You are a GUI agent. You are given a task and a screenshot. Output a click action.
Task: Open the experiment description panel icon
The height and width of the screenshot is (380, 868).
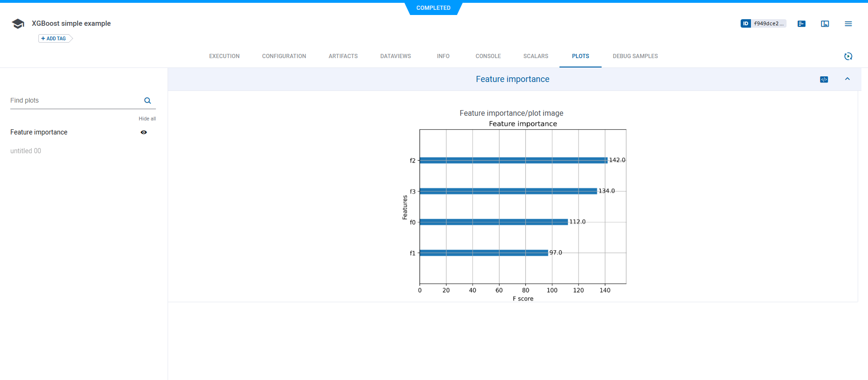802,24
